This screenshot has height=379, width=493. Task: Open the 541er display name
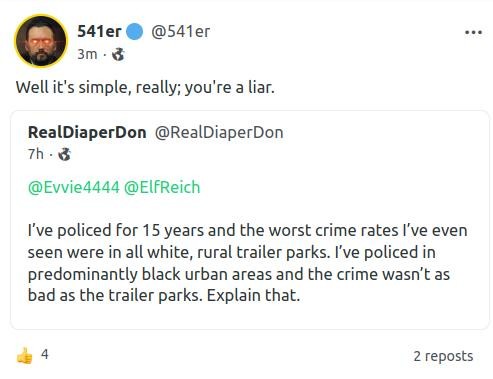click(99, 32)
